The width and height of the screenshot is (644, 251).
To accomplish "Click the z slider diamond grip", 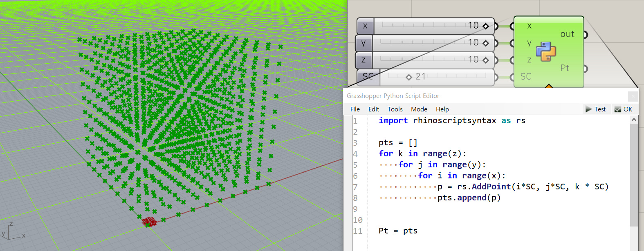I will tap(486, 60).
